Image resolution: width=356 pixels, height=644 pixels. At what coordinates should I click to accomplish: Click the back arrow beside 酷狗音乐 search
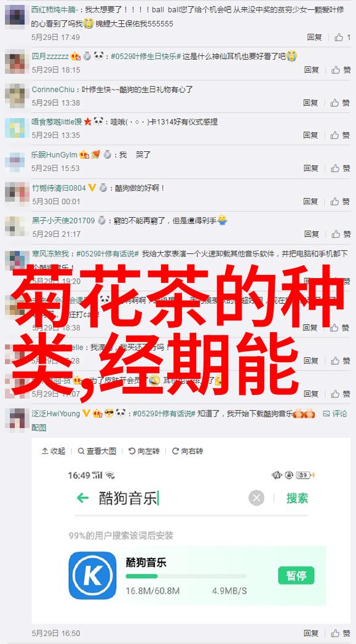82,498
